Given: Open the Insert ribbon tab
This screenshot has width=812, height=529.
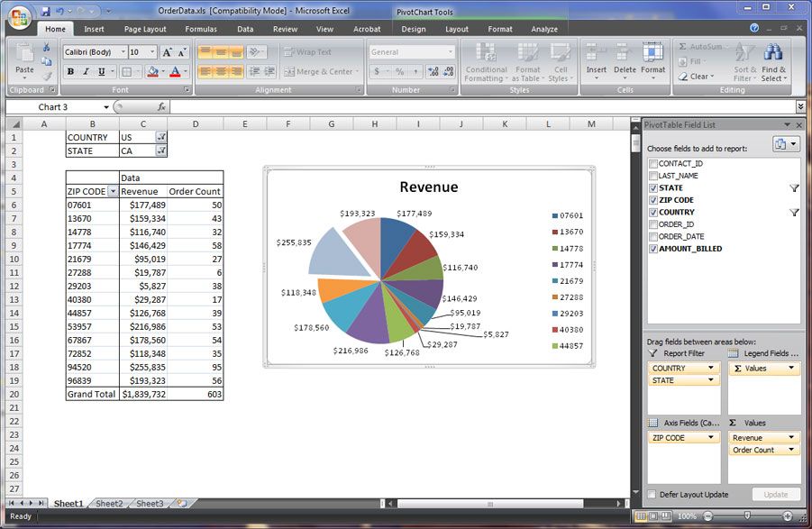Looking at the screenshot, I should click(94, 30).
